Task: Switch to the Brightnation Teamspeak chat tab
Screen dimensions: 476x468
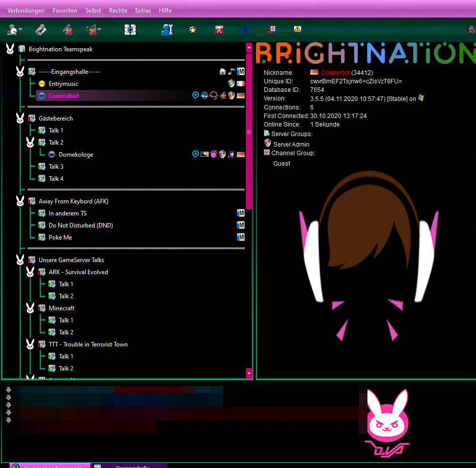Action: (50, 466)
